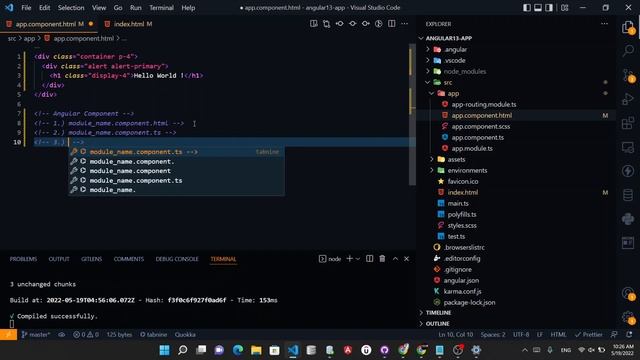Viewport: 640px width, 360px height.
Task: Expand the node_modules folder
Action: 428,71
